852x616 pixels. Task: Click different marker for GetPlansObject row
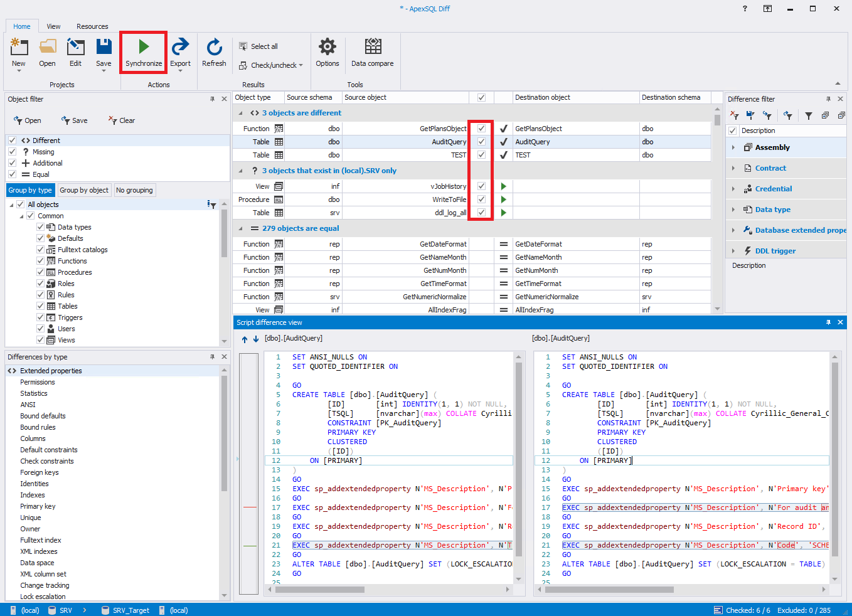click(x=503, y=129)
